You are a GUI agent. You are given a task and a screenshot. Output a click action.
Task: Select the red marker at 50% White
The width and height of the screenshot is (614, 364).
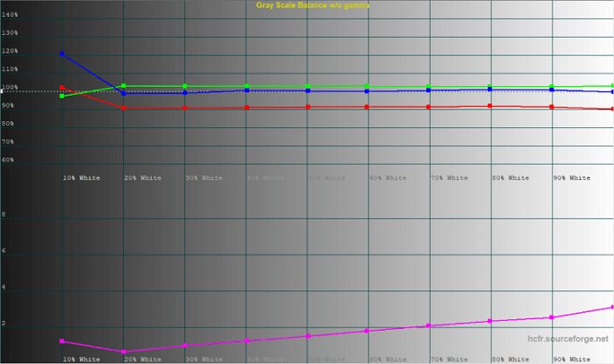pos(307,107)
